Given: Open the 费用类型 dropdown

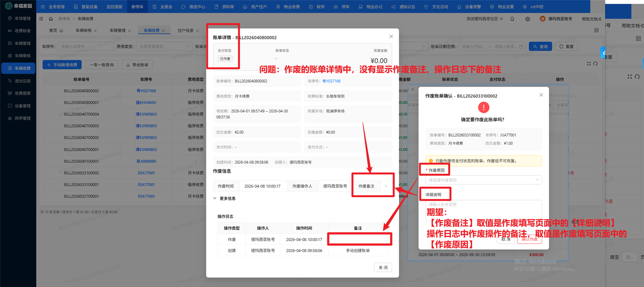Looking at the screenshot, I should tap(164, 47).
